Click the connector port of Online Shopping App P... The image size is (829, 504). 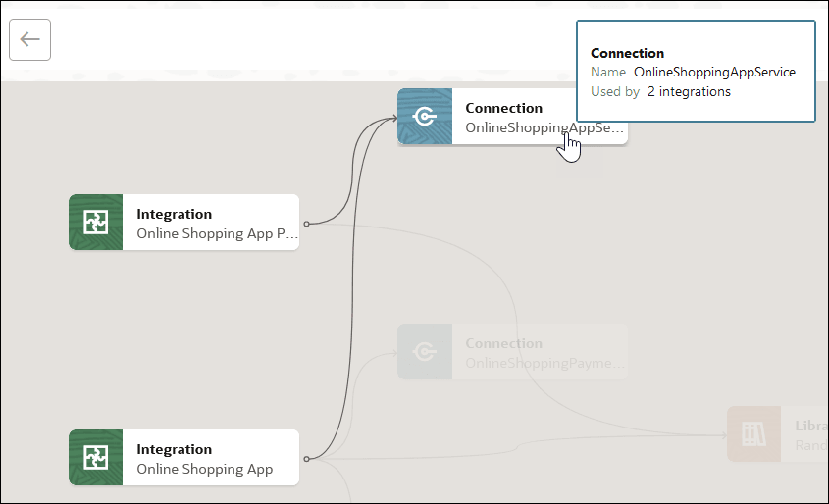(x=307, y=224)
